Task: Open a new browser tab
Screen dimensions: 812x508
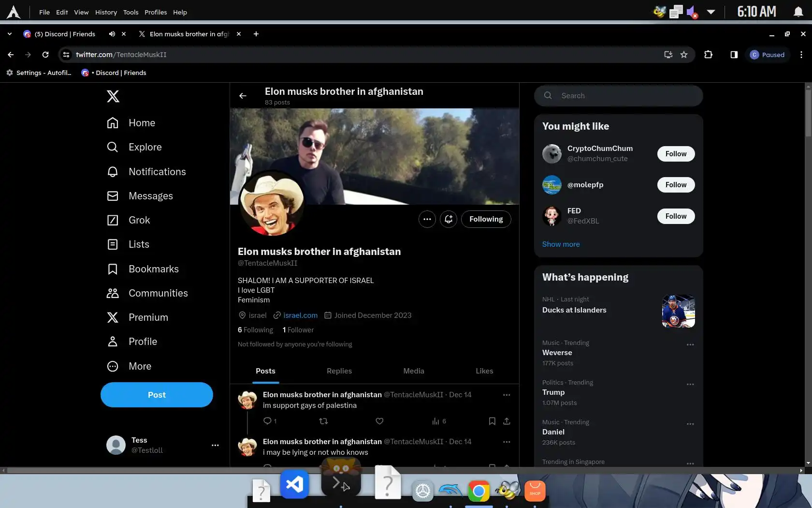Action: pos(256,34)
